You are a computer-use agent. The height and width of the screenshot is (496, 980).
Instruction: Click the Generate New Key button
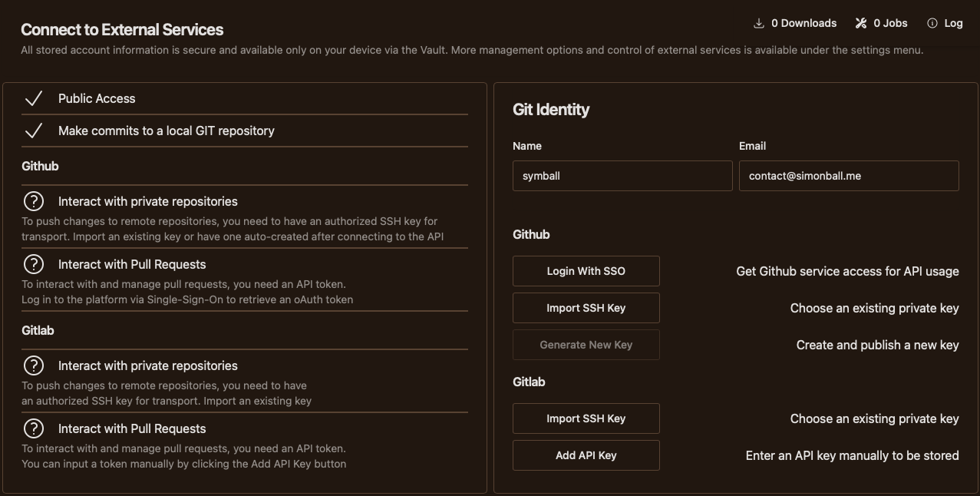[586, 345]
